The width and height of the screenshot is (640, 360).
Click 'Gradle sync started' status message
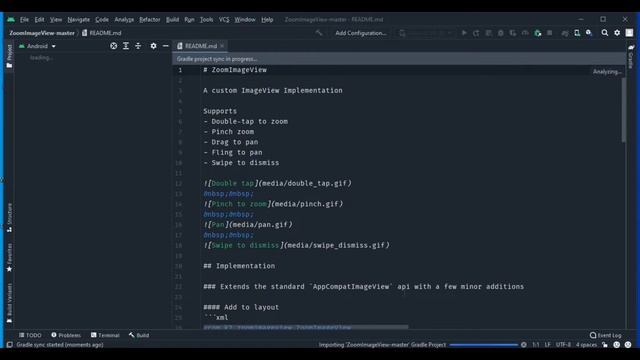(x=60, y=345)
